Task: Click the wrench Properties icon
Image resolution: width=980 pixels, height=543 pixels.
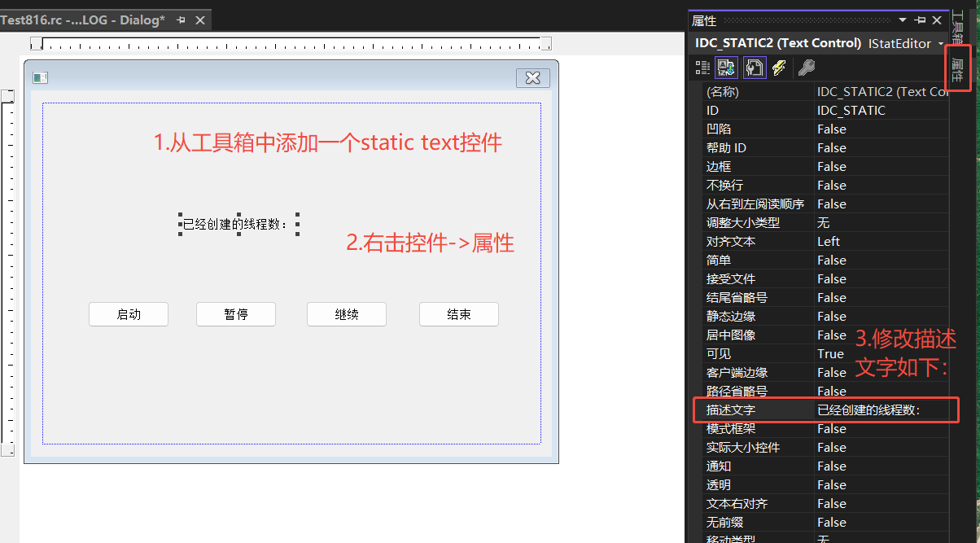Action: (x=806, y=68)
